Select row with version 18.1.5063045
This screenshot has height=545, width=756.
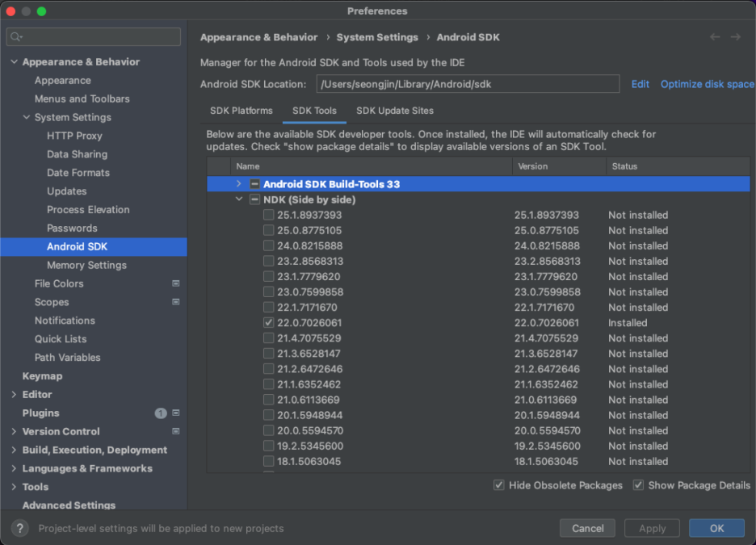coord(478,462)
